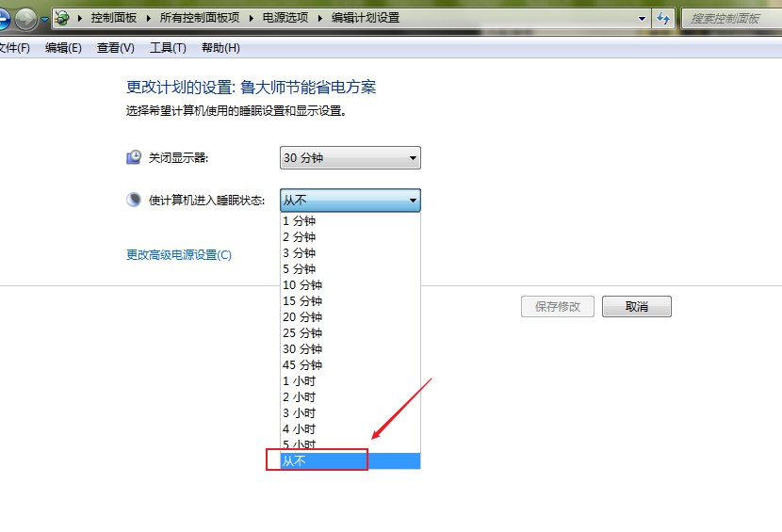Image resolution: width=782 pixels, height=532 pixels.
Task: Click the refresh button beside address bar
Action: [662, 19]
